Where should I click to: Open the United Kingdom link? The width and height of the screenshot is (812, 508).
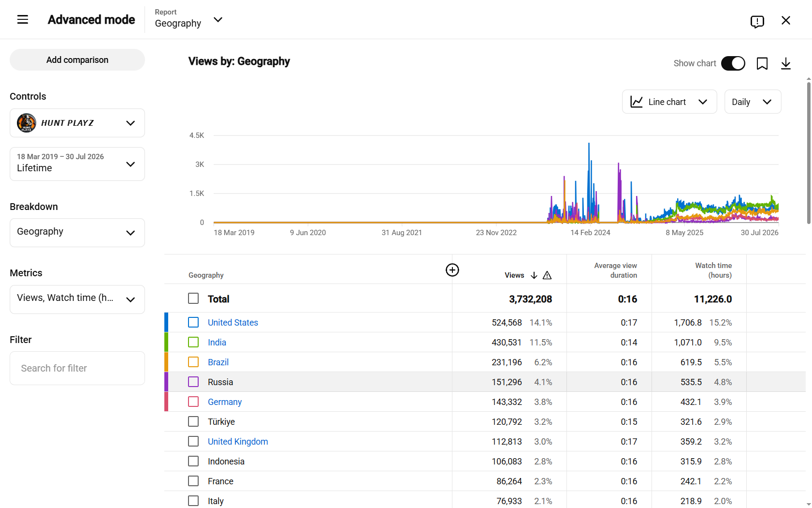click(x=238, y=441)
